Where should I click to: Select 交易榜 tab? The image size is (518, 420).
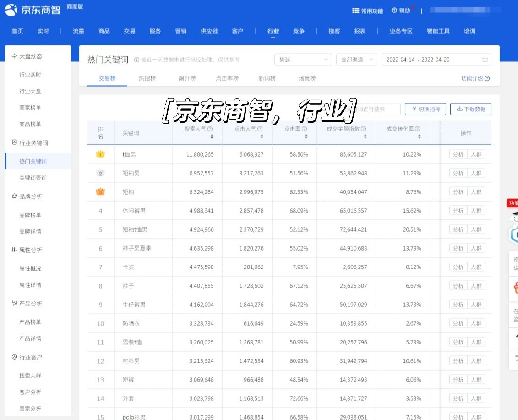(107, 78)
